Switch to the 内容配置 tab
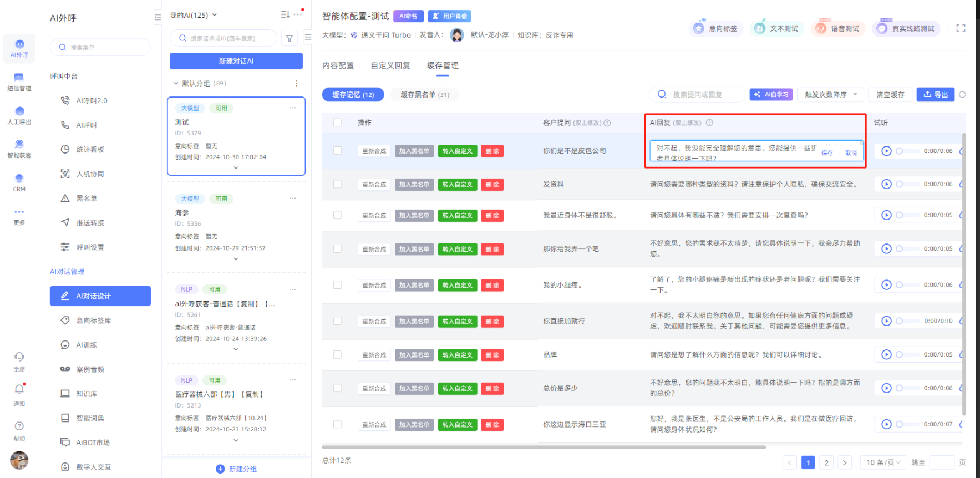The height and width of the screenshot is (478, 980). 338,65
